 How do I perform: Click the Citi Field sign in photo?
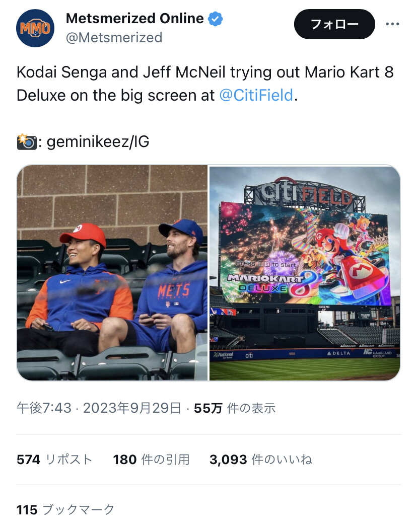(305, 193)
